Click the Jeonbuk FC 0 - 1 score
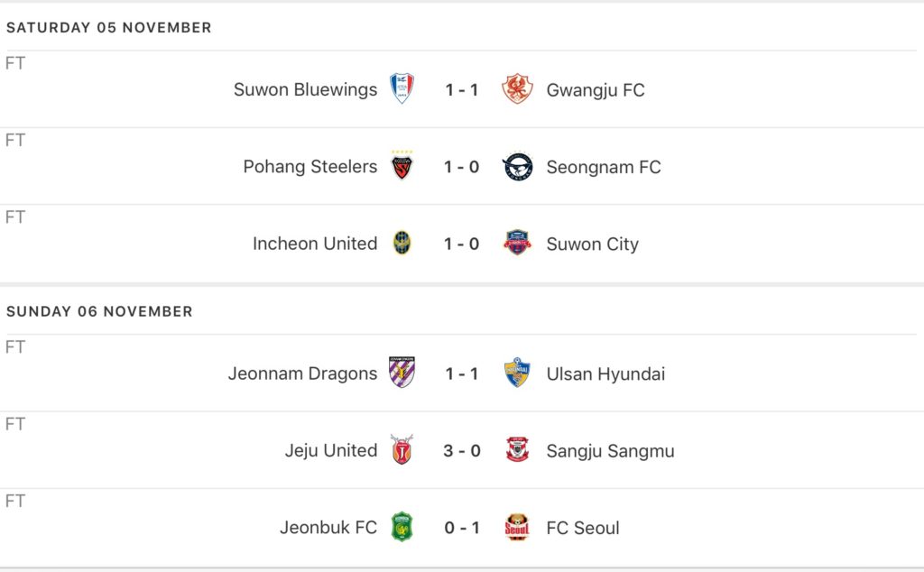 [461, 528]
